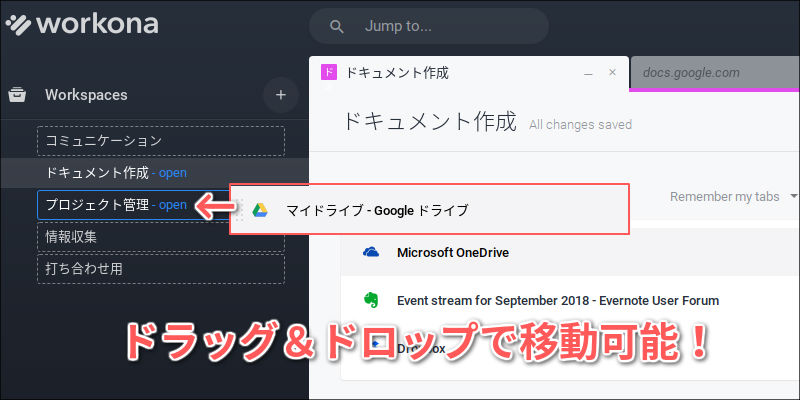800x400 pixels.
Task: Click the search magnifier icon
Action: coord(337,26)
